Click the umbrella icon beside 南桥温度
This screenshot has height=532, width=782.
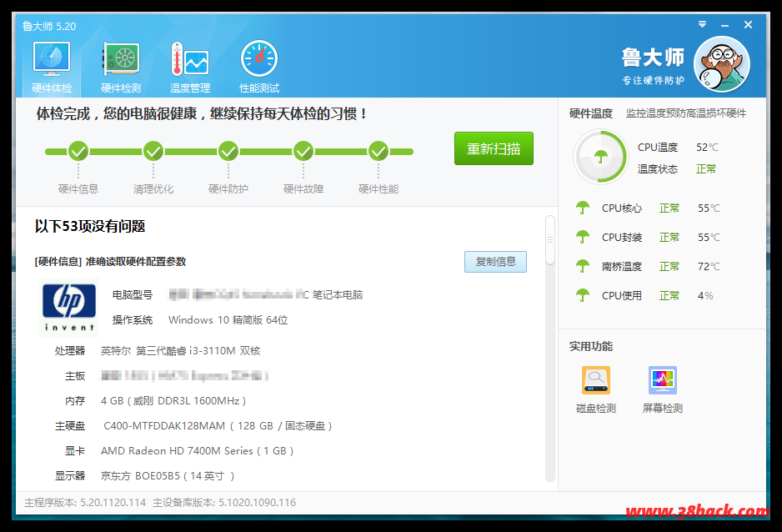coord(583,266)
